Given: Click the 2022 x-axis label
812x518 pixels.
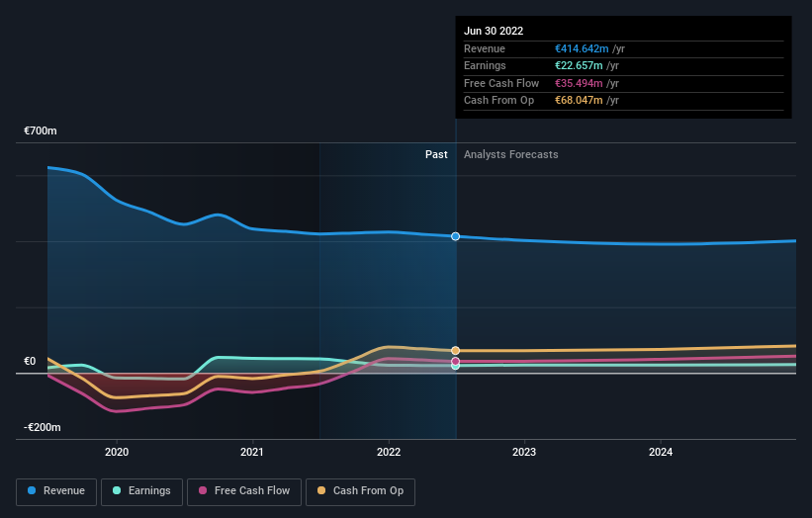Looking at the screenshot, I should pyautogui.click(x=389, y=452).
